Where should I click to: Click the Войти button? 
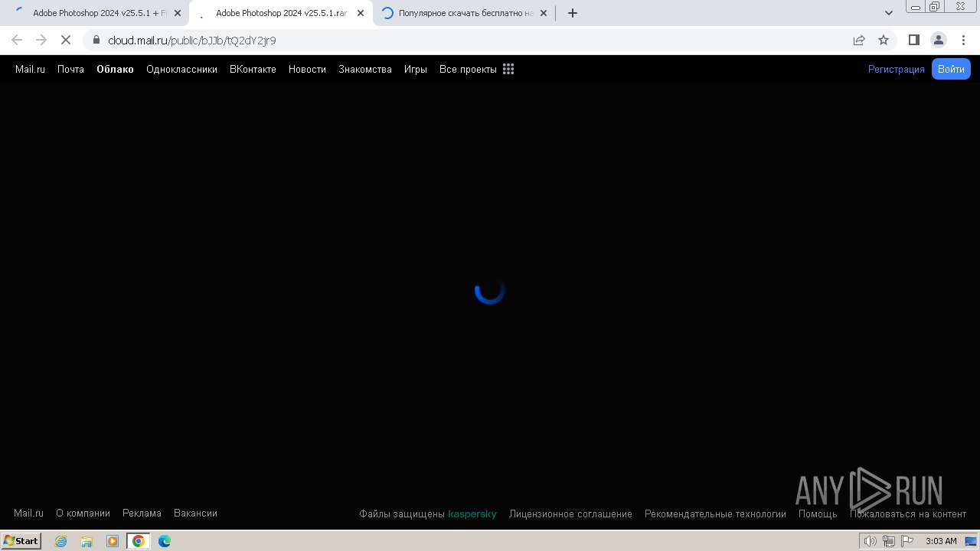tap(951, 69)
